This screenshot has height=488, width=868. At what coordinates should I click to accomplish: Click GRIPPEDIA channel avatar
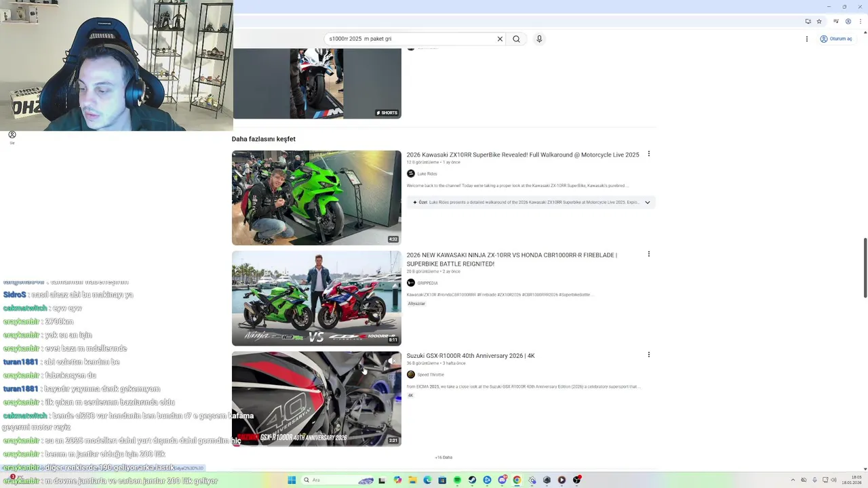coord(410,283)
